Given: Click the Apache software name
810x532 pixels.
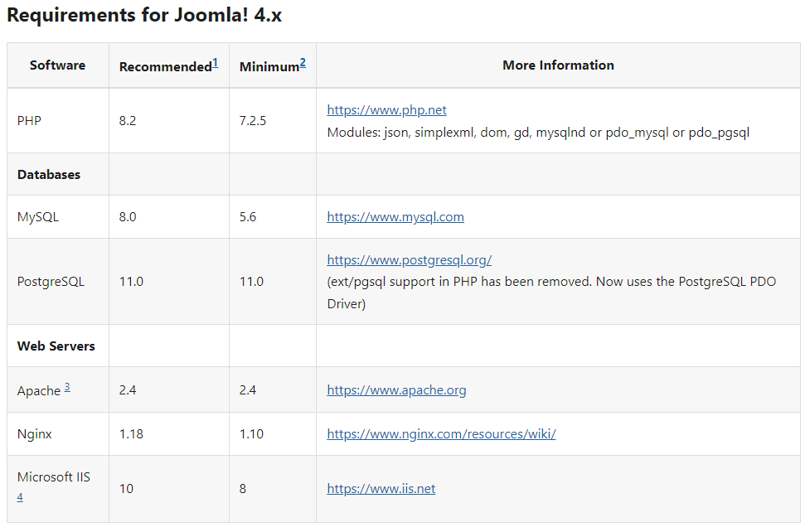Looking at the screenshot, I should [x=39, y=391].
